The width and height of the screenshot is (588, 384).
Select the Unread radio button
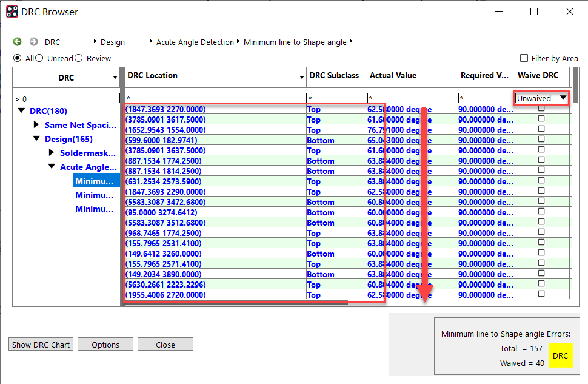pyautogui.click(x=39, y=58)
